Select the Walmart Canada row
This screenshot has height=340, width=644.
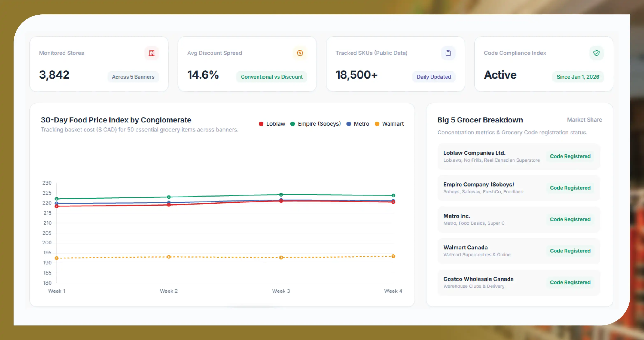pyautogui.click(x=519, y=251)
